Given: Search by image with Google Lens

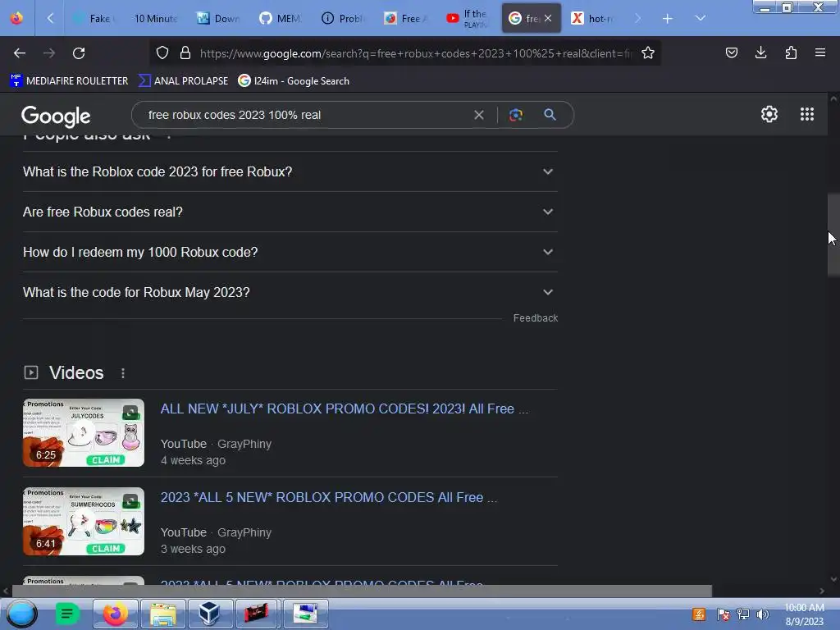Looking at the screenshot, I should click(516, 115).
